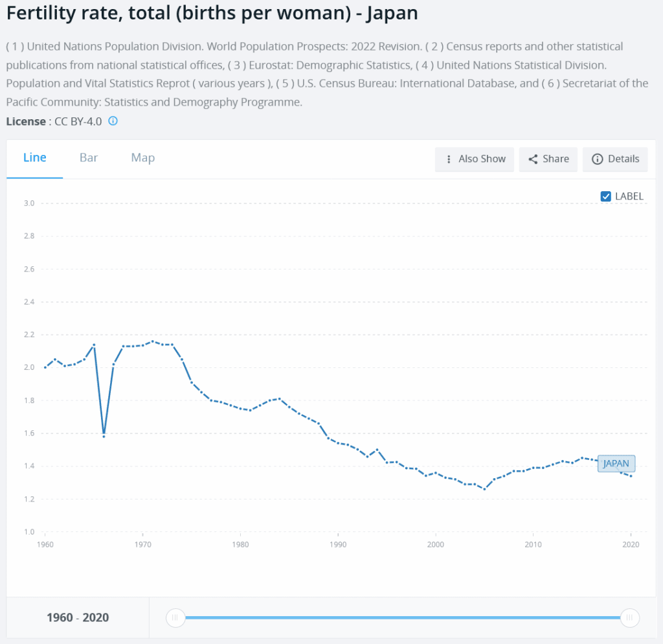Switch to the Map tab

pyautogui.click(x=142, y=157)
